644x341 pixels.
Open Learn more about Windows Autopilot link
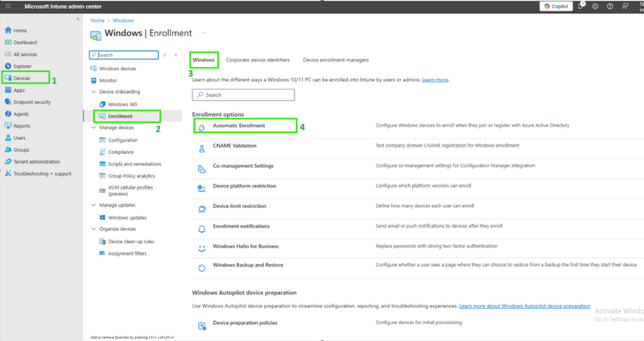(x=524, y=306)
